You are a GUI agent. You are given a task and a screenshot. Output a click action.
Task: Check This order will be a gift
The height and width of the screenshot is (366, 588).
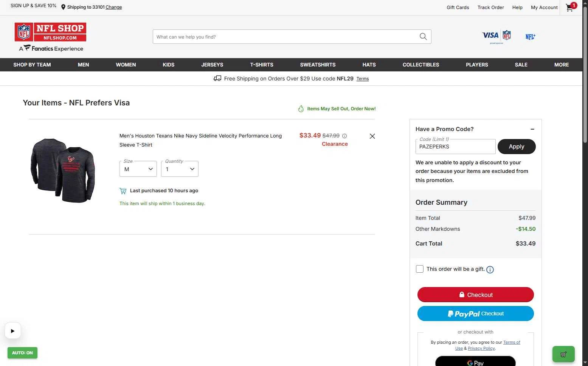420,269
